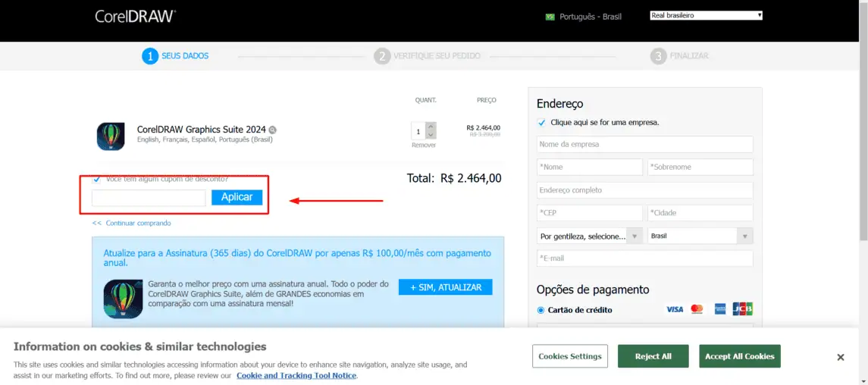Toggle the discount coupon checkbox
Viewport: 868px width, 385px height.
97,179
